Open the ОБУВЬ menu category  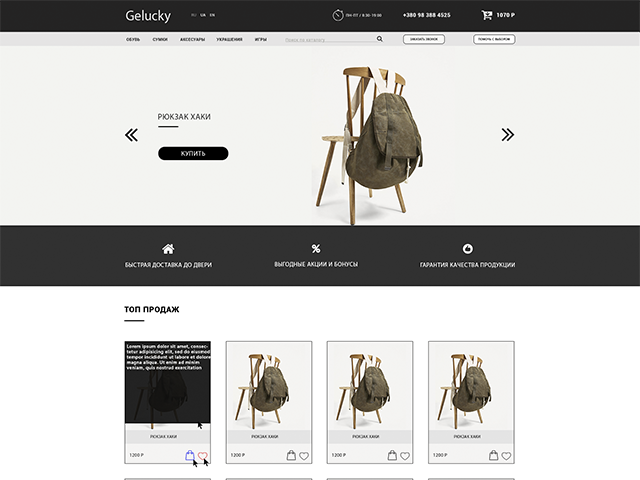tap(133, 40)
